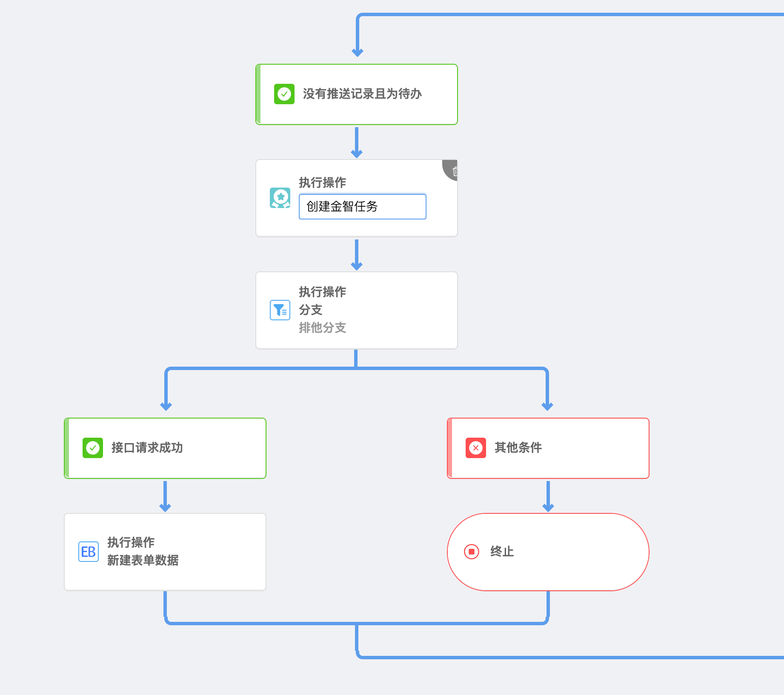Select the 接口请求成功 condition node
This screenshot has height=695, width=784.
coord(165,448)
